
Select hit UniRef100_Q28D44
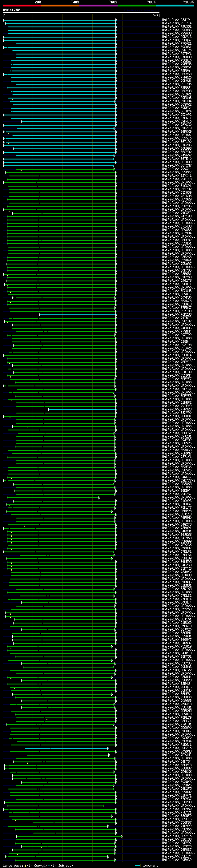click(x=176, y=341)
